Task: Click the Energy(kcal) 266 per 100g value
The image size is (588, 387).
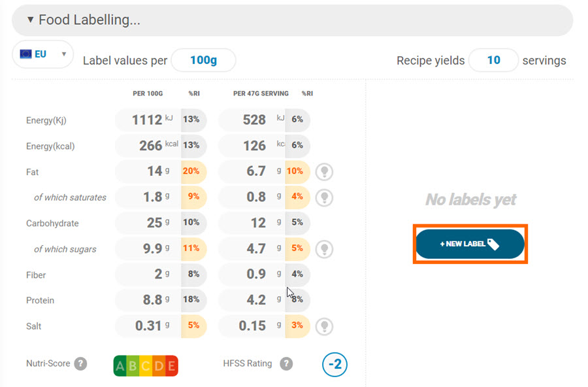Action: tap(150, 146)
